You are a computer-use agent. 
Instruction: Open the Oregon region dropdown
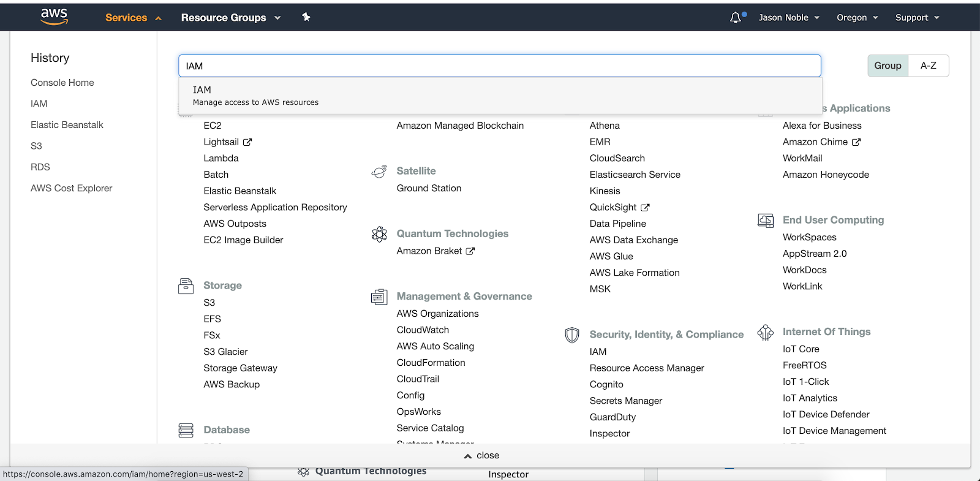858,18
